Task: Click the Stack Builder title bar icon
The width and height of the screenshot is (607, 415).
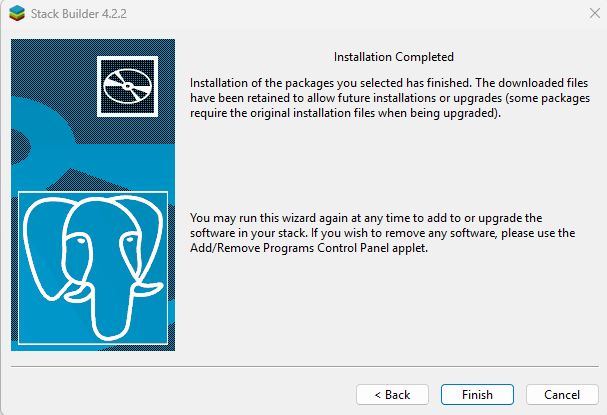Action: pyautogui.click(x=17, y=13)
